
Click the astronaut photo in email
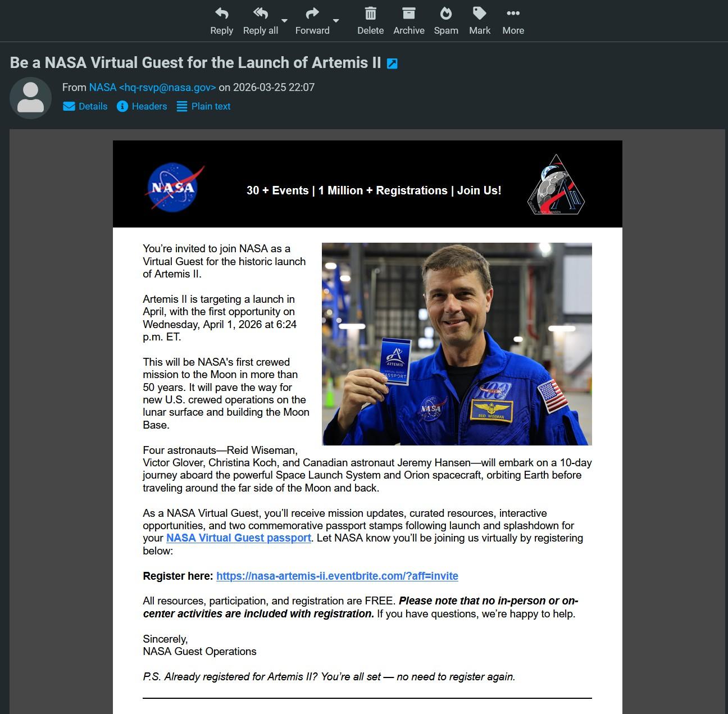pos(456,344)
